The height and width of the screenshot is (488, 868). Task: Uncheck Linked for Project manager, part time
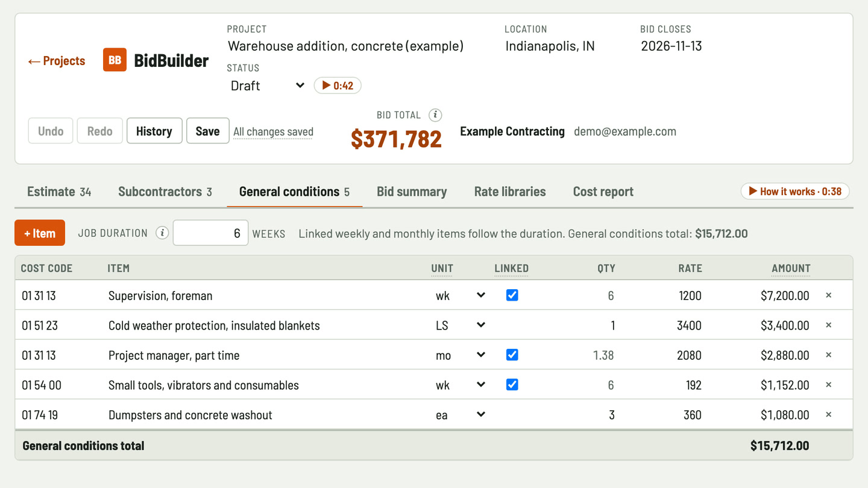tap(512, 355)
